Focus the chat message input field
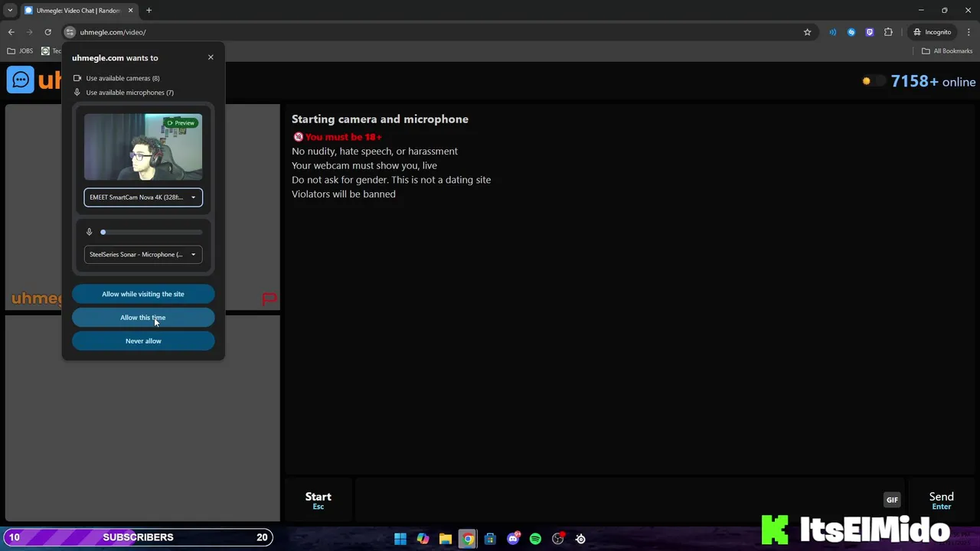980x551 pixels. point(617,500)
